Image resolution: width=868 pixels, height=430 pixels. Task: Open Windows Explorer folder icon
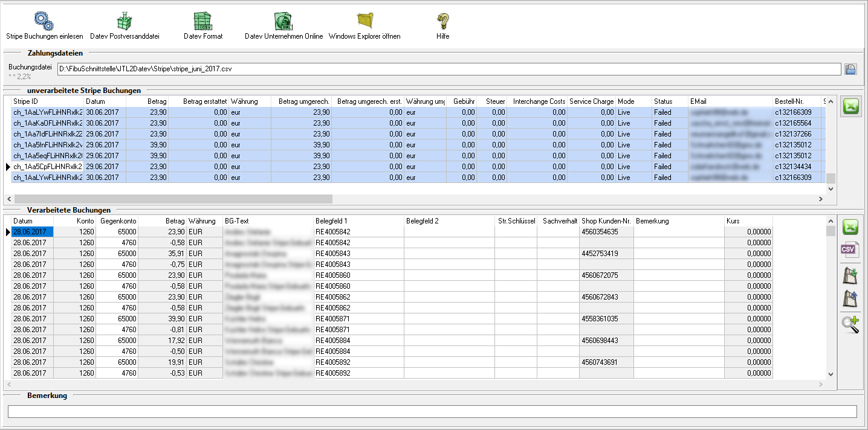[x=365, y=21]
